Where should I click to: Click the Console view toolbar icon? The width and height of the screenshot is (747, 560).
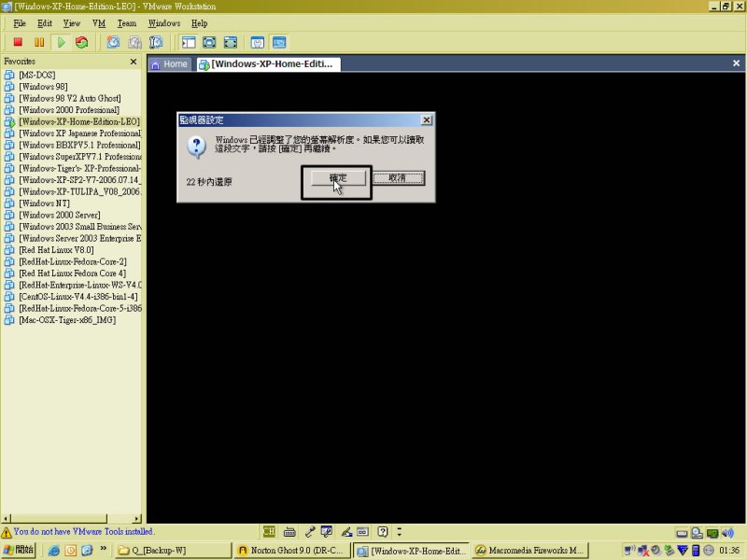pyautogui.click(x=279, y=42)
